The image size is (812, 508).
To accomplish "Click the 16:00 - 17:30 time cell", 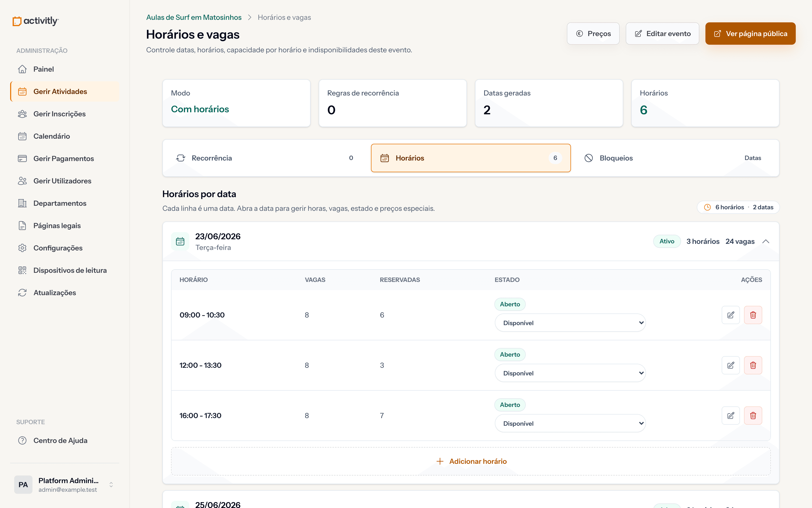I will [200, 416].
